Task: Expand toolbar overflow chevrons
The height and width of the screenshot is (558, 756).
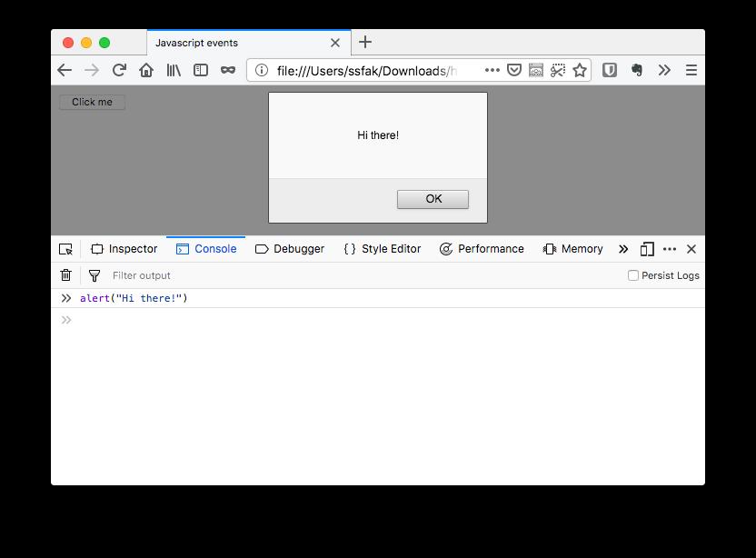Action: [664, 70]
